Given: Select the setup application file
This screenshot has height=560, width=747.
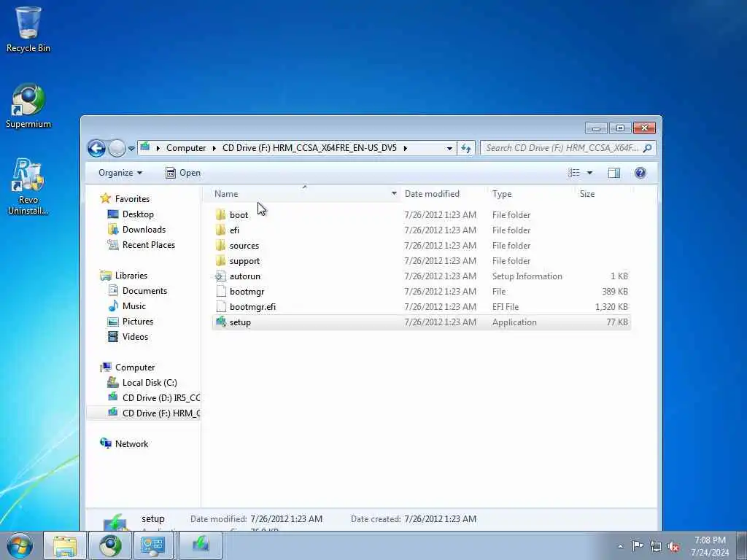Looking at the screenshot, I should point(422,322).
